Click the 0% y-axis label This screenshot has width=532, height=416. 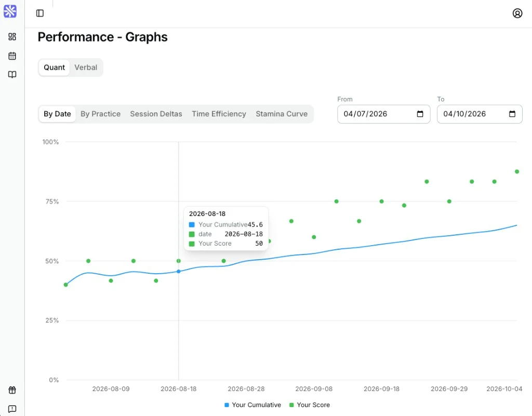pos(54,380)
